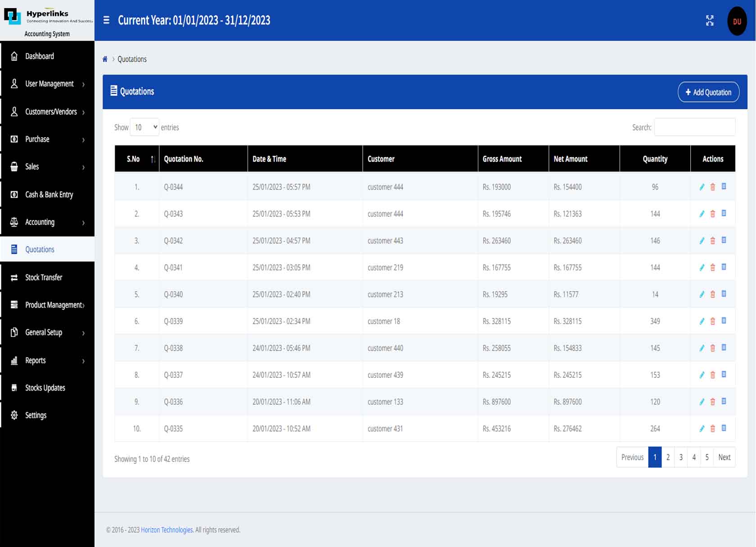Edit quotation Q-0341
This screenshot has height=547, width=756.
pos(702,267)
